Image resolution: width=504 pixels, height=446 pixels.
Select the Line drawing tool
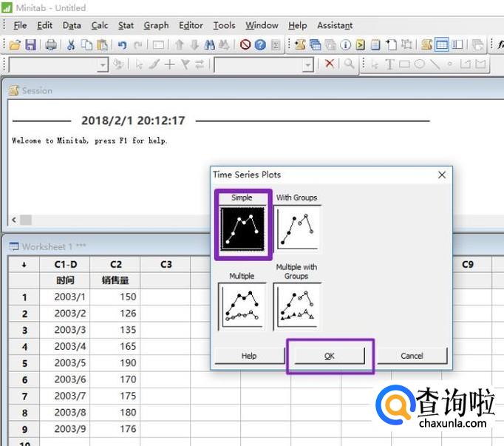[x=435, y=64]
